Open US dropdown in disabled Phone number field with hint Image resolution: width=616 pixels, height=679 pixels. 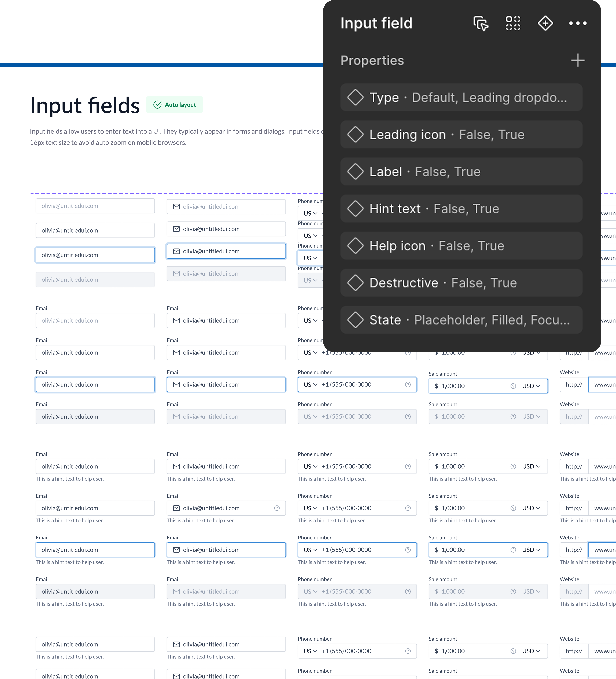(x=311, y=591)
